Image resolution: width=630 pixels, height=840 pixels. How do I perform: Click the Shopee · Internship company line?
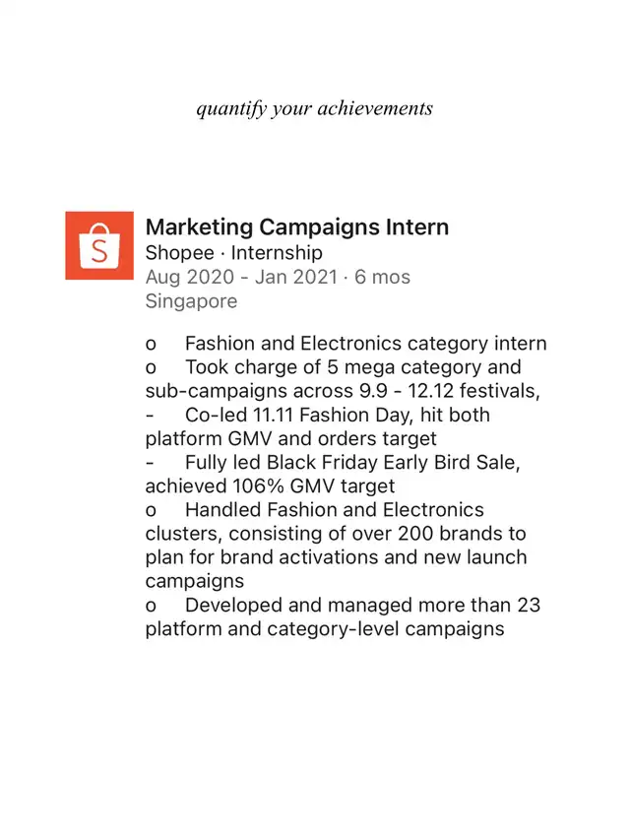(234, 253)
